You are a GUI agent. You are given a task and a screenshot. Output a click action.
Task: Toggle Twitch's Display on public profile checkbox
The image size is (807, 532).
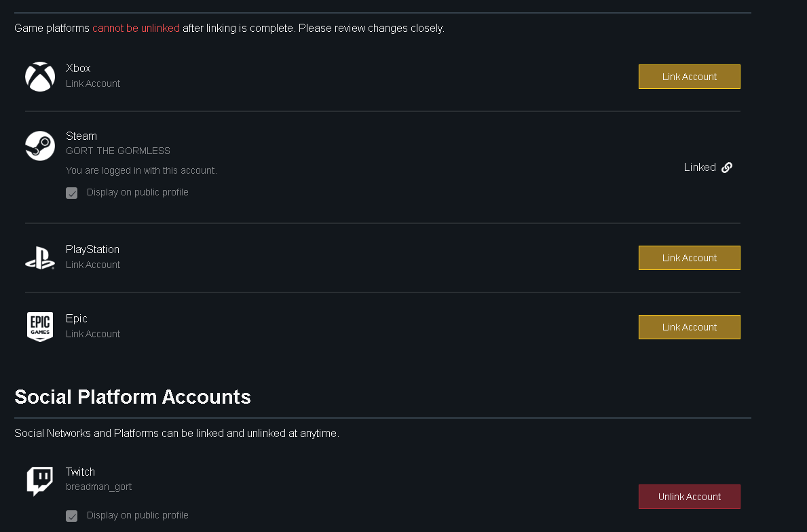pyautogui.click(x=72, y=516)
